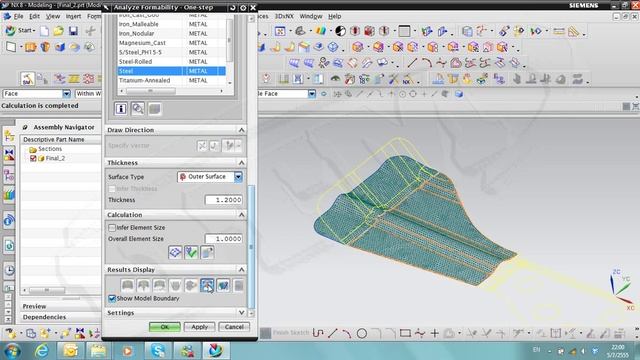Expand the Settings section

[x=242, y=313]
